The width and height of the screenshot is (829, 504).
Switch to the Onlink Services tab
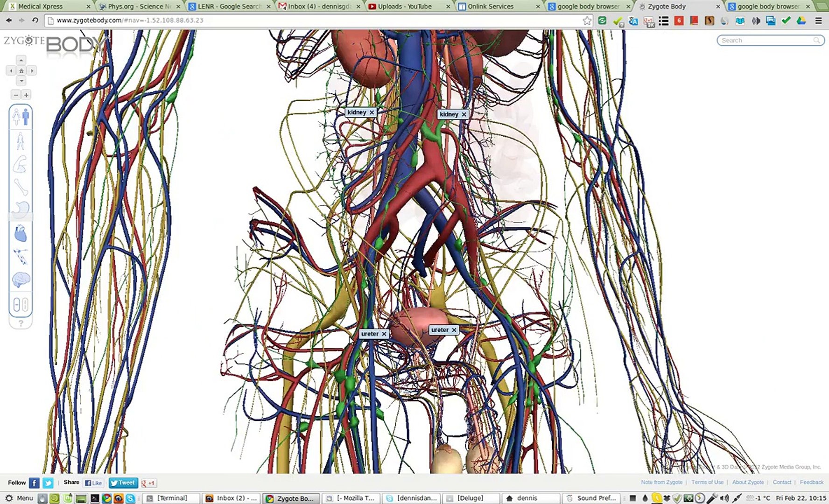499,6
